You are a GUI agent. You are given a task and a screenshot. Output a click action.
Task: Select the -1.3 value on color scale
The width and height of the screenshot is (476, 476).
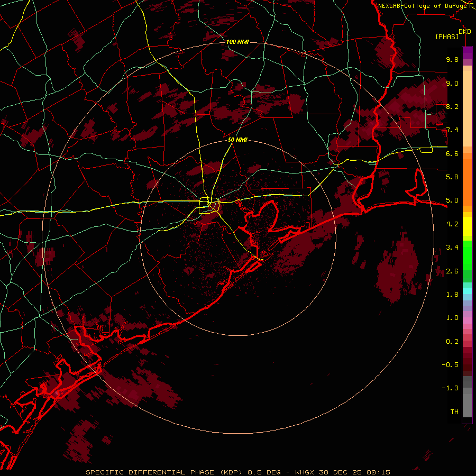[x=450, y=388]
